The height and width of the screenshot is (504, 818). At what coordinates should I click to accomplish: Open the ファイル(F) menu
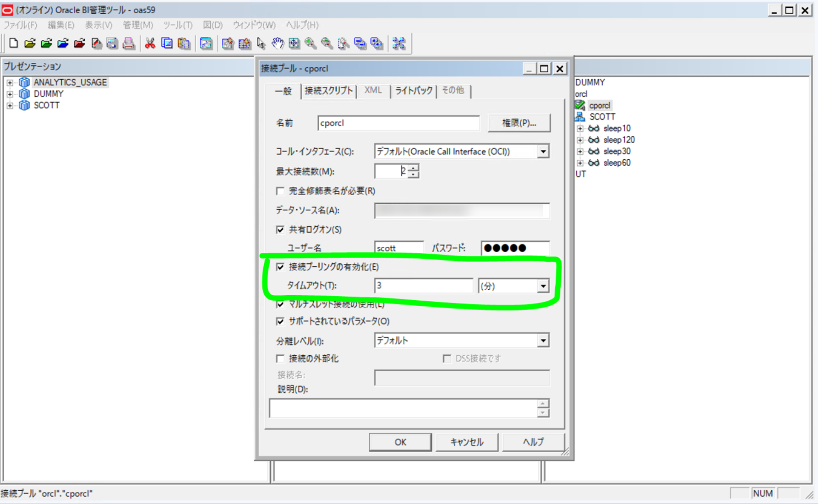[x=20, y=25]
